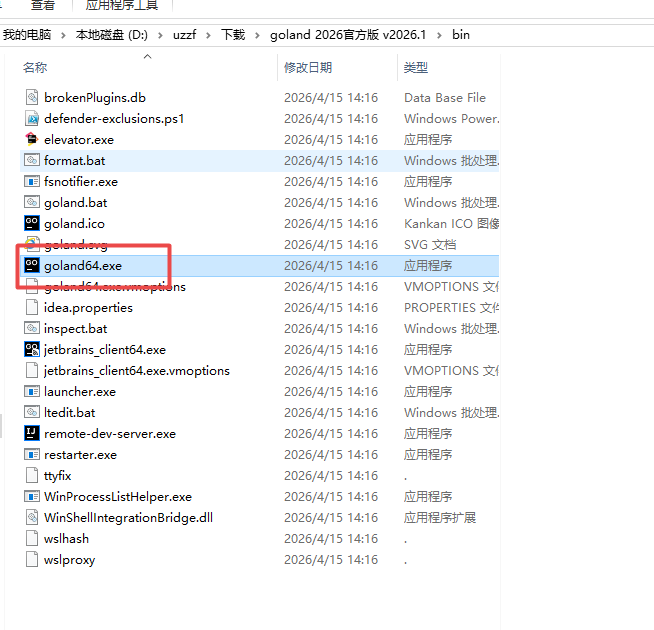Click the remote-dev-server.exe IJ icon
This screenshot has width=654, height=630.
point(32,433)
